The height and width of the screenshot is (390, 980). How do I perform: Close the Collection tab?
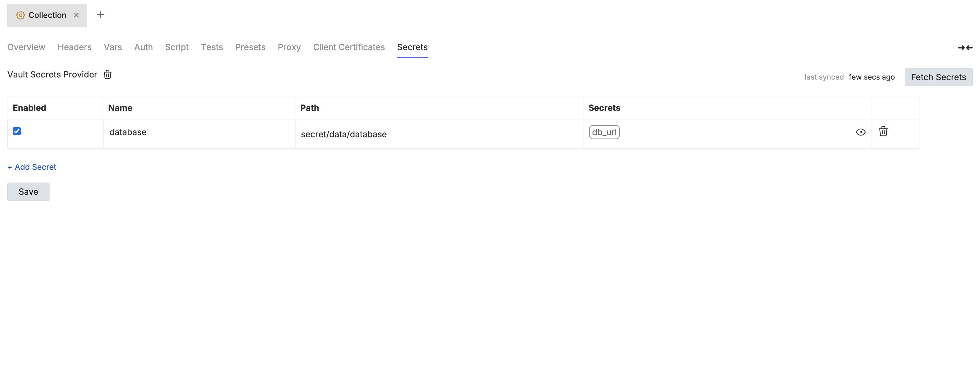(x=76, y=15)
